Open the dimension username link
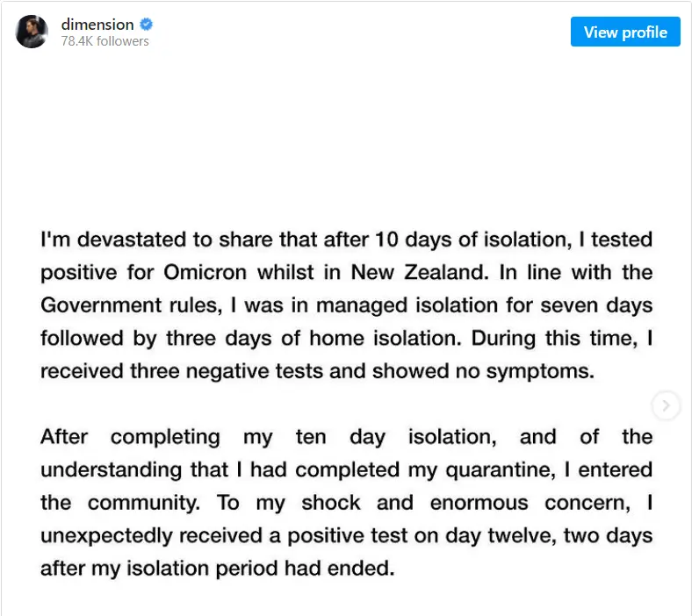Image resolution: width=699 pixels, height=616 pixels. (97, 25)
